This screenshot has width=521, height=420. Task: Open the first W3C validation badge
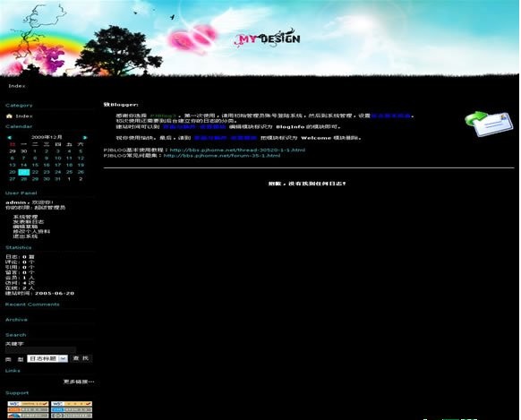(x=28, y=404)
